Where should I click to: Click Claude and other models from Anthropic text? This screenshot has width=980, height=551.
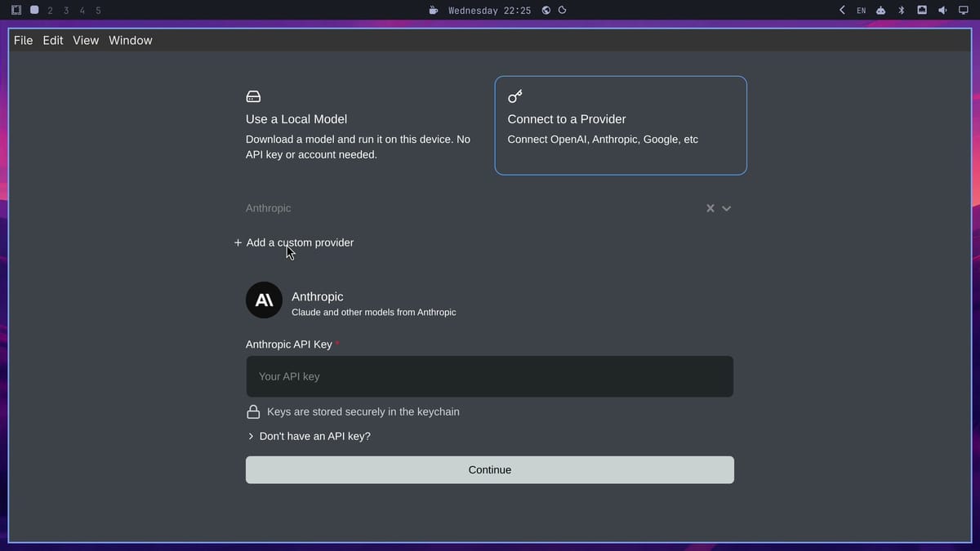pyautogui.click(x=374, y=313)
